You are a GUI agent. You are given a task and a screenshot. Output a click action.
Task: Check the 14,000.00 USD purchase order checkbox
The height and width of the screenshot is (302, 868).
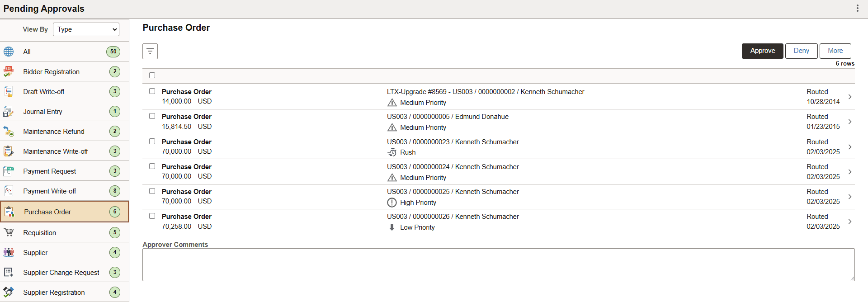(152, 91)
